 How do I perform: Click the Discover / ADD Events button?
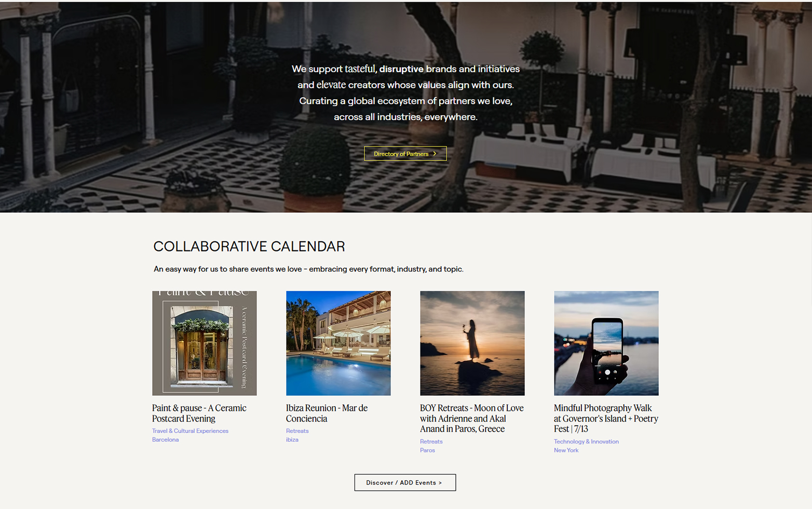(x=405, y=483)
